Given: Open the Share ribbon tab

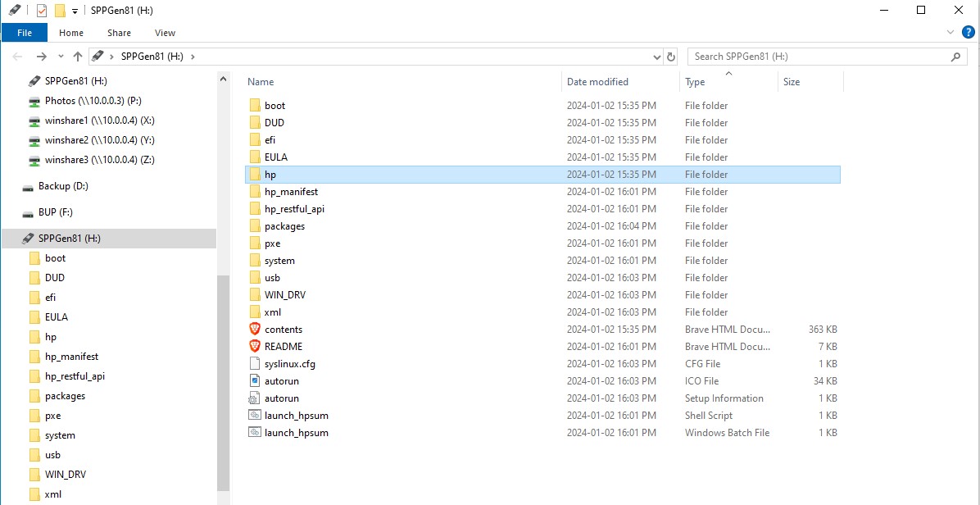Looking at the screenshot, I should (119, 33).
